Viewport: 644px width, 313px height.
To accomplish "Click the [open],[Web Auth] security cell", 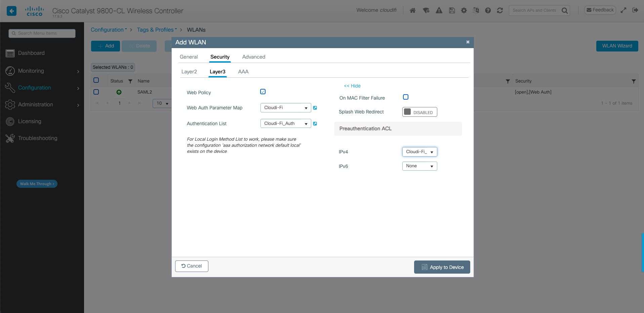I will pos(533,92).
